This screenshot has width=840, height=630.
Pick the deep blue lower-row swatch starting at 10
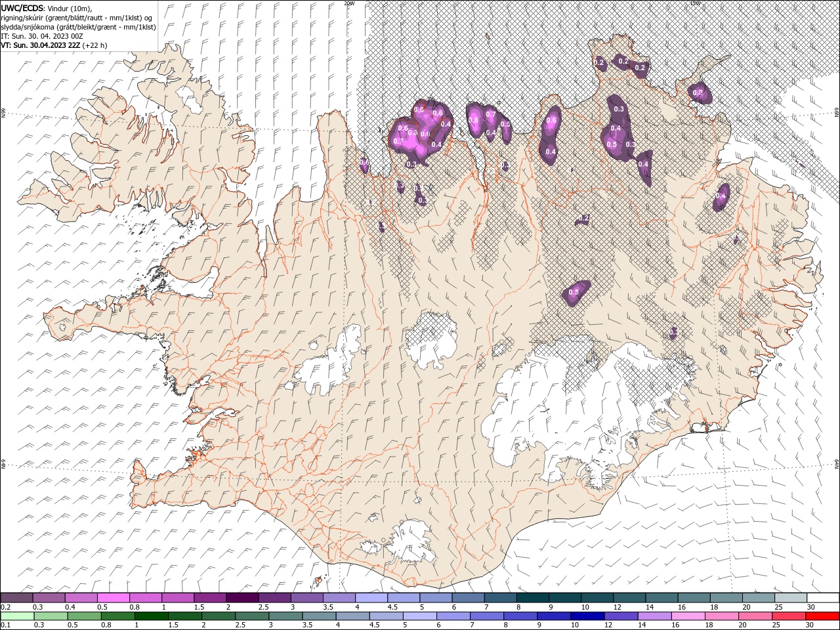[x=587, y=616]
